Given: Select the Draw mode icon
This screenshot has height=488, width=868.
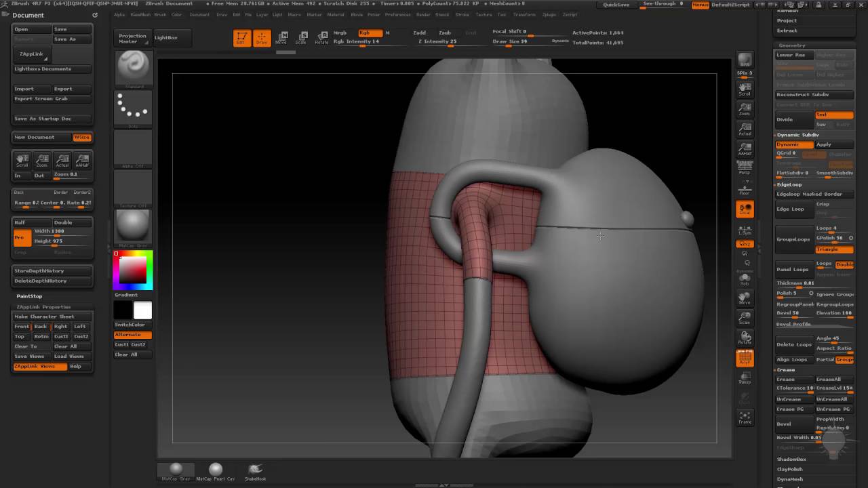Looking at the screenshot, I should [x=262, y=38].
